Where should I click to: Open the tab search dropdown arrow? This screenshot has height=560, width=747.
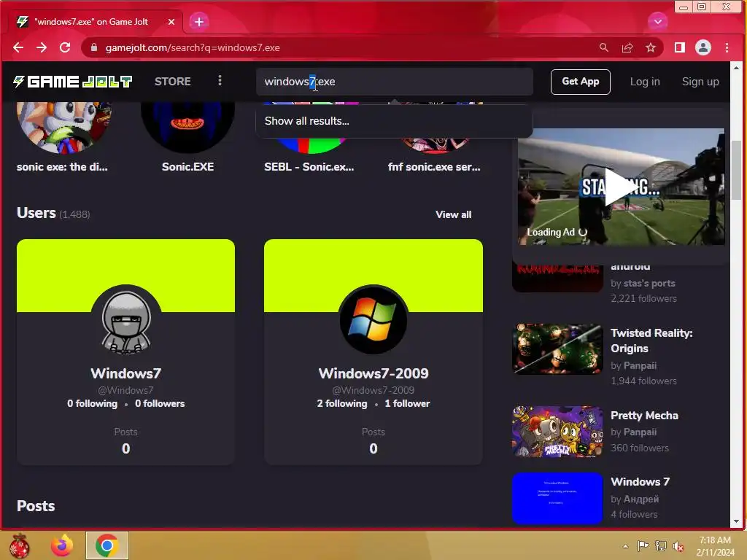point(658,21)
